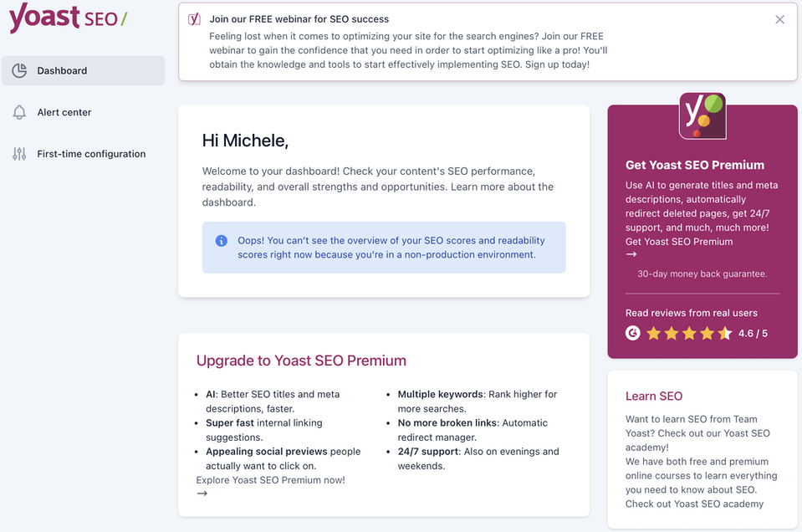Click the Yoast SEO logo
The width and height of the screenshot is (802, 532).
click(x=69, y=18)
